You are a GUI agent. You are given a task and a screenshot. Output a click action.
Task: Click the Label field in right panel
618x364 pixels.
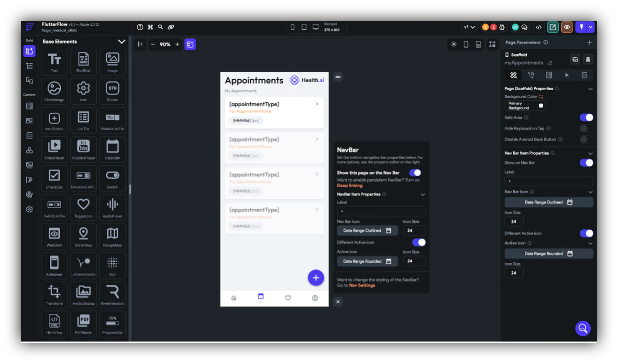click(549, 181)
